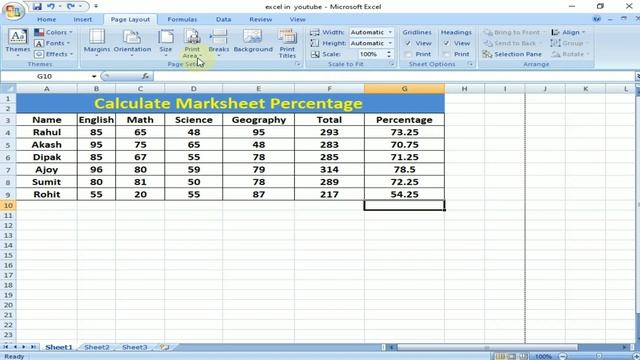The width and height of the screenshot is (640, 360).
Task: Switch to Sheet2 tab
Action: point(97,347)
